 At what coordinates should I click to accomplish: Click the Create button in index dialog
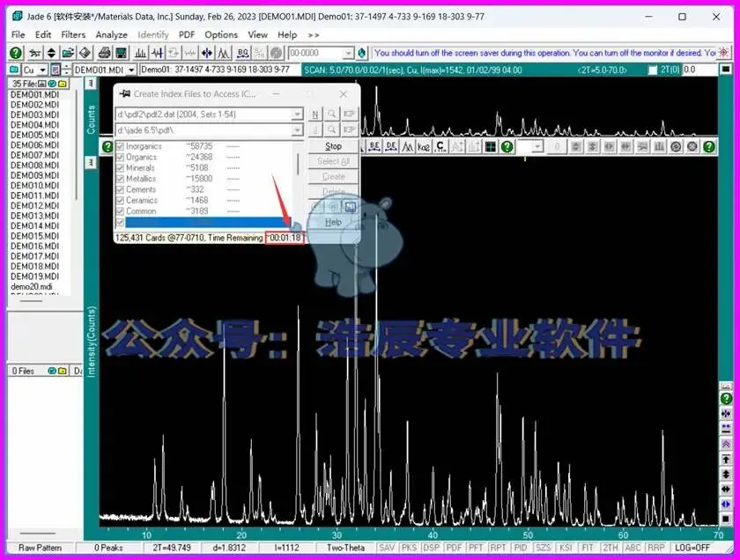pyautogui.click(x=333, y=176)
